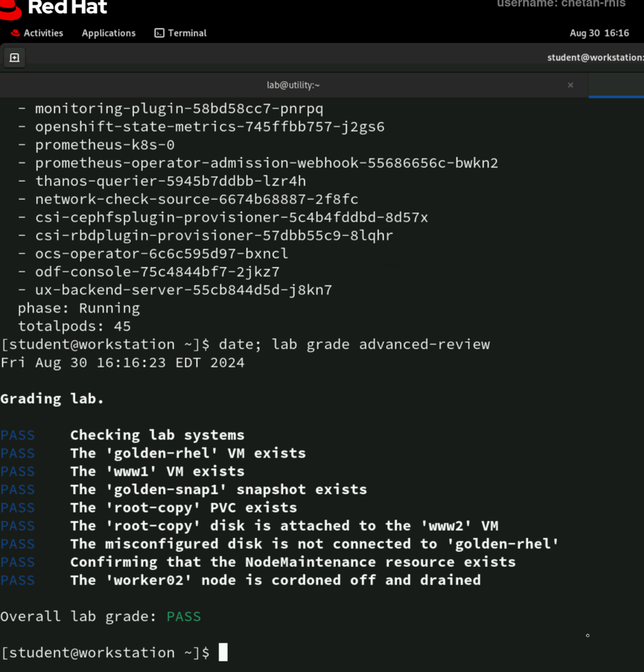
Task: Click the red hat icon beside Activities
Action: 15,33
